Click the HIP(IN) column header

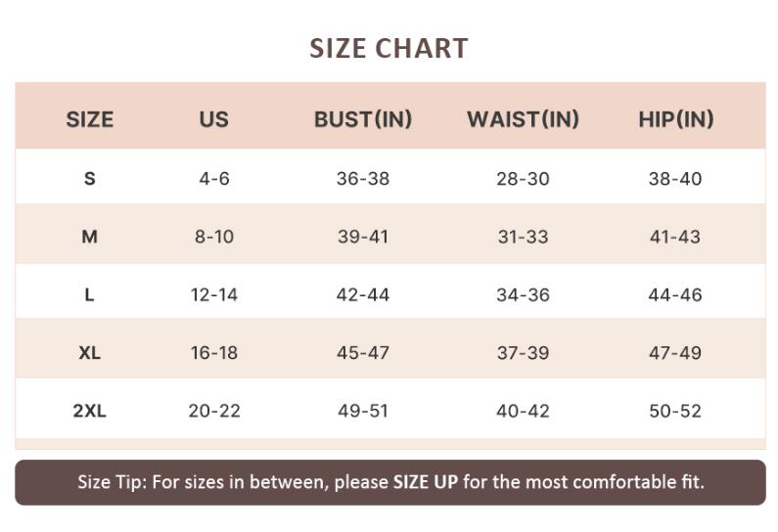pyautogui.click(x=675, y=119)
